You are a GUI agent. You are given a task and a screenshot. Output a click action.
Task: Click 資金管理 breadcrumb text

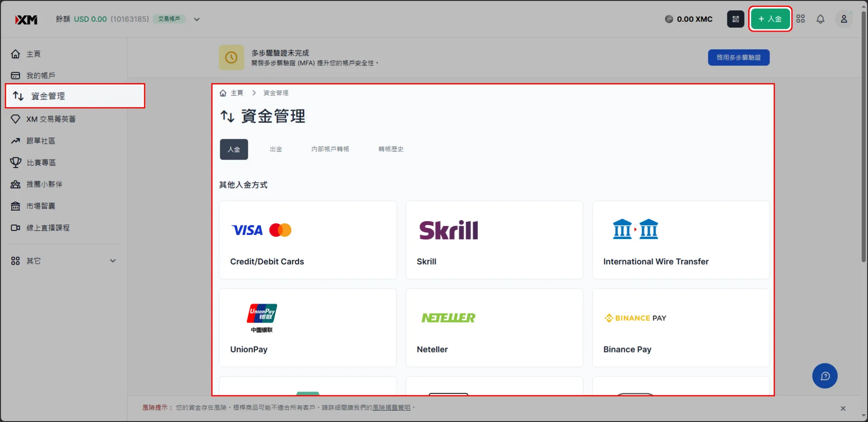point(276,93)
